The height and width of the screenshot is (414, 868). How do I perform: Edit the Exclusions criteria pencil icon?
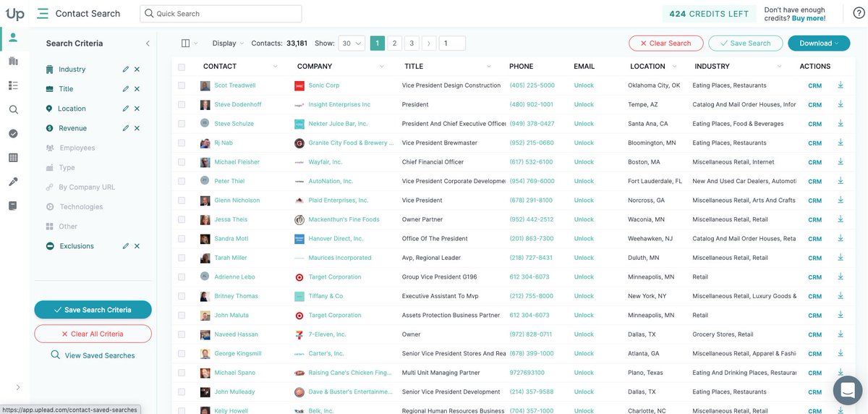(126, 246)
